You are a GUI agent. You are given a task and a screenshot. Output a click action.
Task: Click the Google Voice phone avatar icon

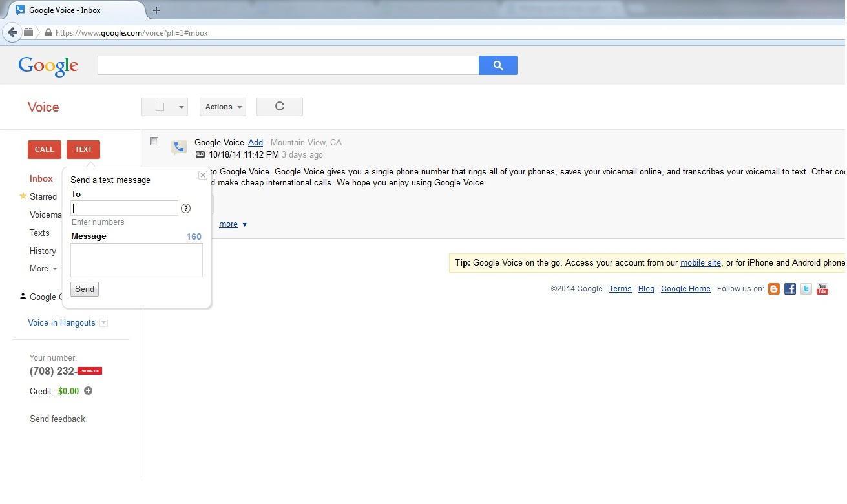click(x=179, y=147)
